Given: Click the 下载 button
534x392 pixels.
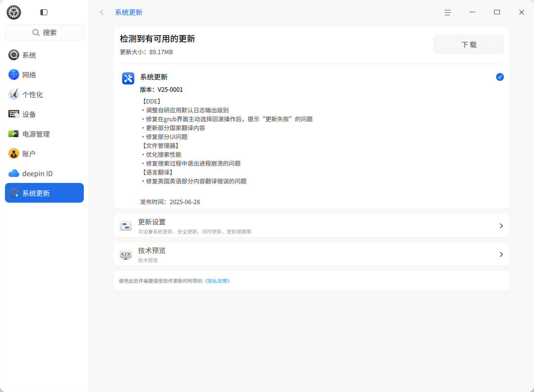Looking at the screenshot, I should pyautogui.click(x=468, y=44).
